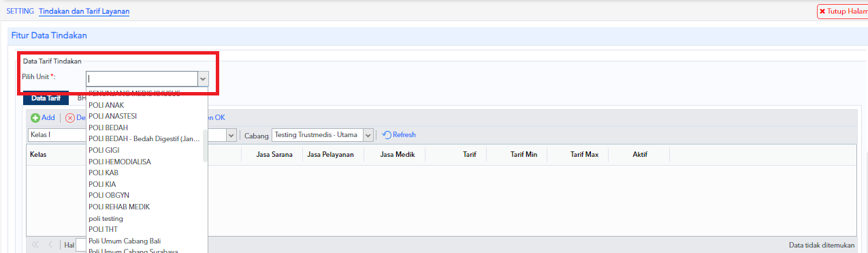The image size is (868, 253).
Task: Select Poli Umum Cabang Surabaya option
Action: (x=133, y=250)
